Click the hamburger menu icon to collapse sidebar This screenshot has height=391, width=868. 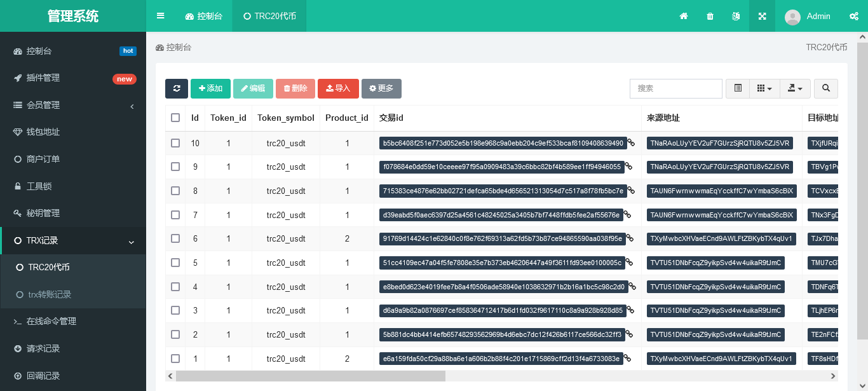[161, 16]
